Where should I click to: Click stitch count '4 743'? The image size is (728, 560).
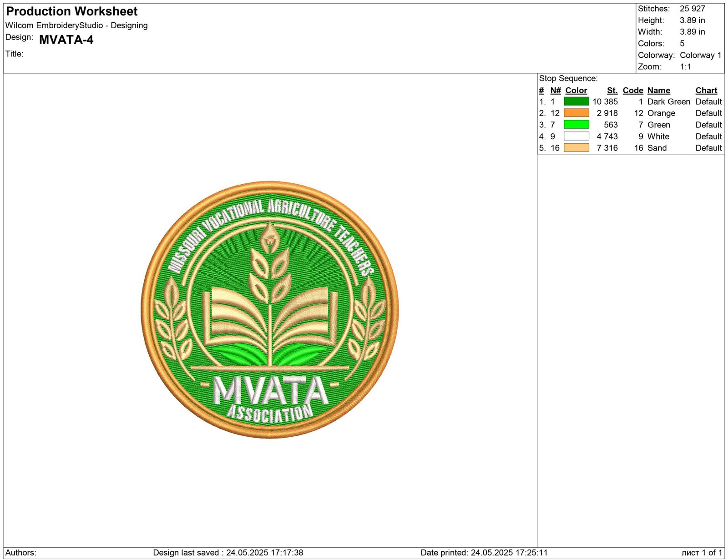click(607, 136)
